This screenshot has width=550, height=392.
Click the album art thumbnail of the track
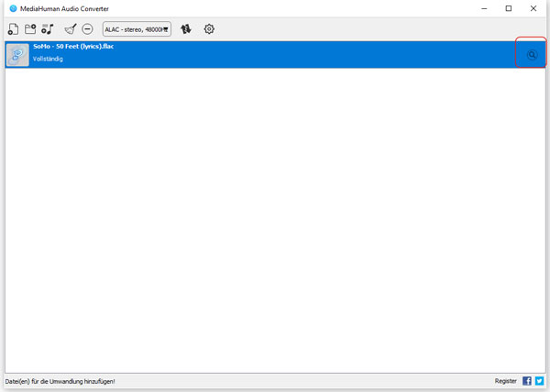coord(17,55)
